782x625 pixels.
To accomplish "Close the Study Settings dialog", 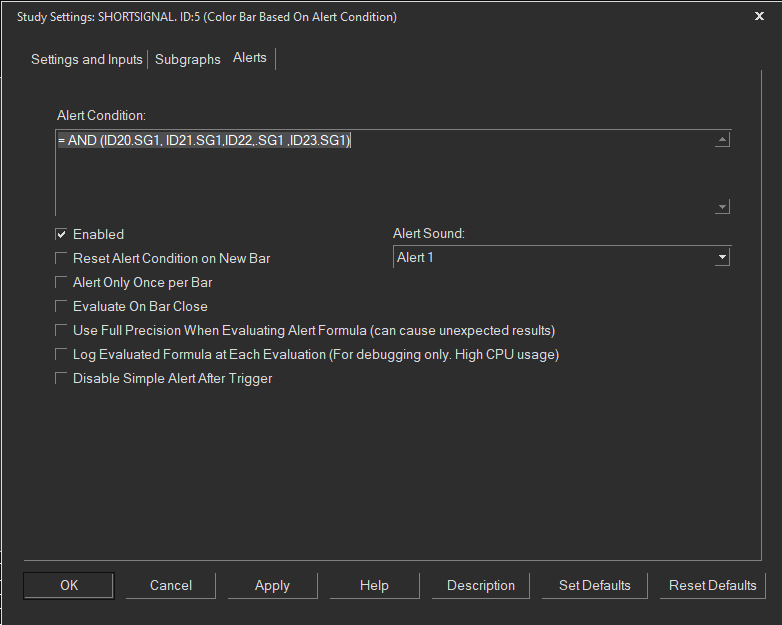I will coord(759,16).
